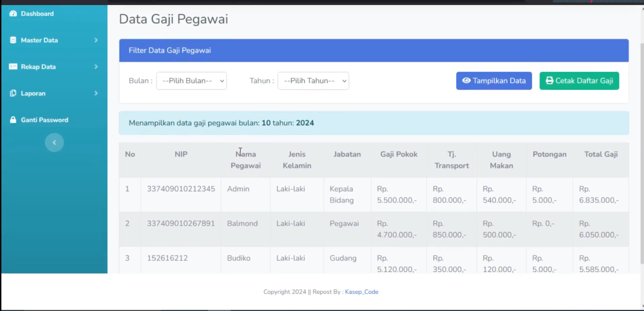Select Laporan menu label
Image resolution: width=644 pixels, height=311 pixels.
(x=33, y=93)
